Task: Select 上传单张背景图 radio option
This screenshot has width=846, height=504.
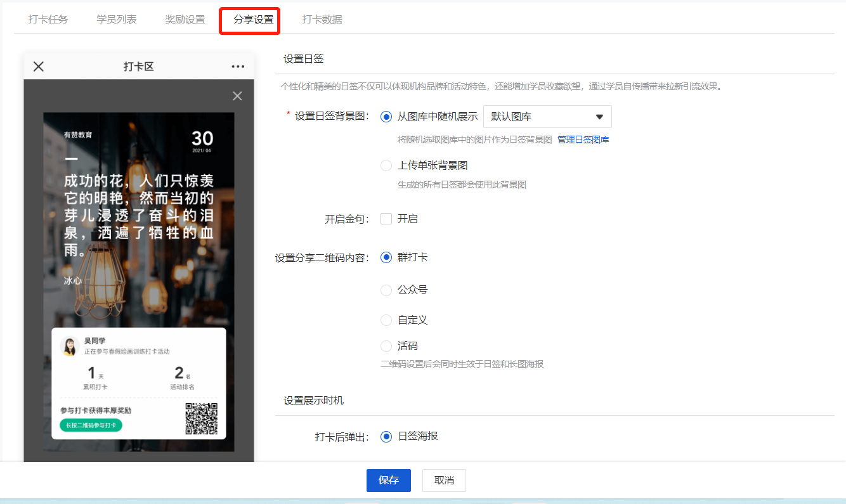Action: click(x=386, y=165)
